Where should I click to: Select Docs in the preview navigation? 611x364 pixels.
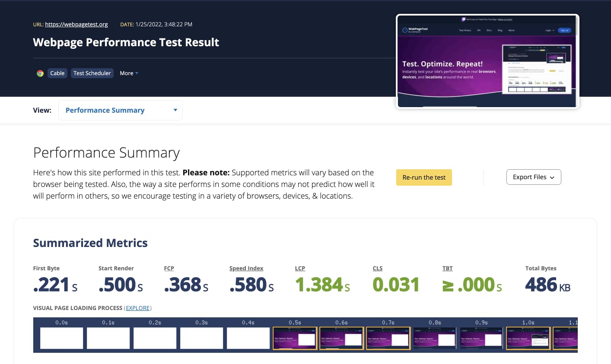(489, 30)
